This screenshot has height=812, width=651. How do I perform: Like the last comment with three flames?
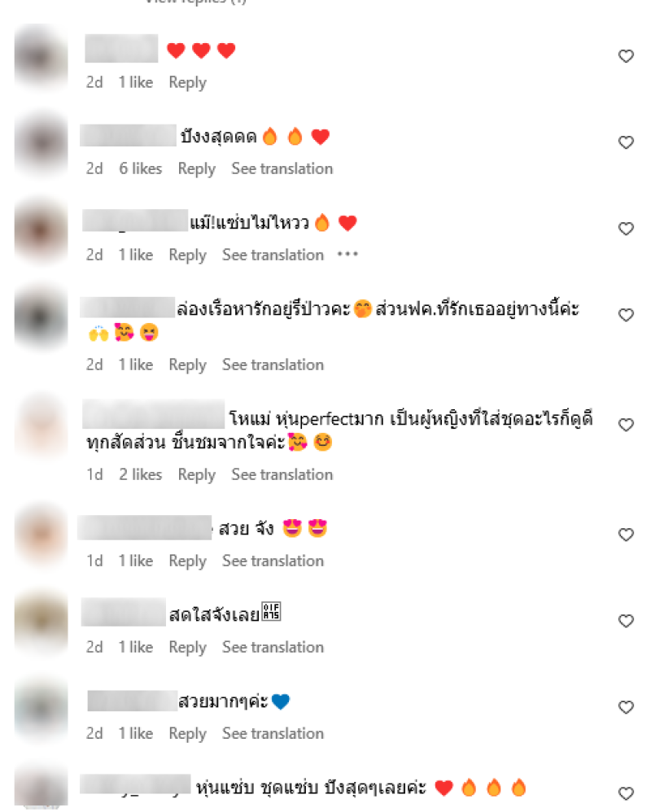(626, 793)
